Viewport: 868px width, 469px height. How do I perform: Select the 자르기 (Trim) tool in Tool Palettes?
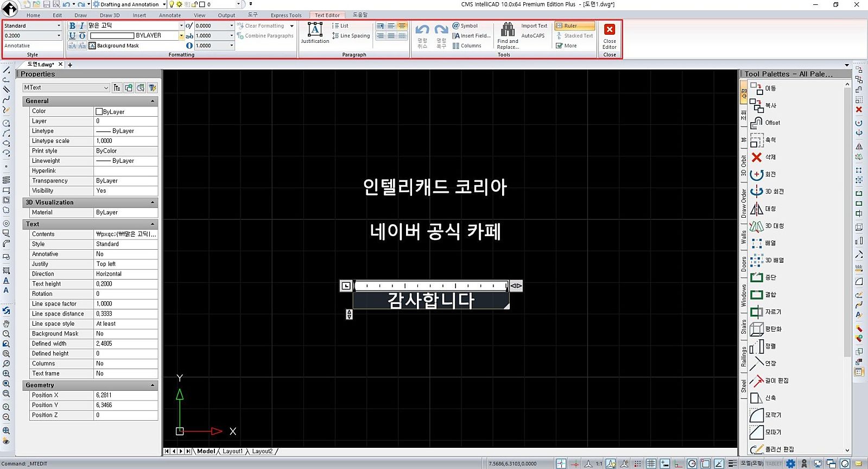click(765, 312)
